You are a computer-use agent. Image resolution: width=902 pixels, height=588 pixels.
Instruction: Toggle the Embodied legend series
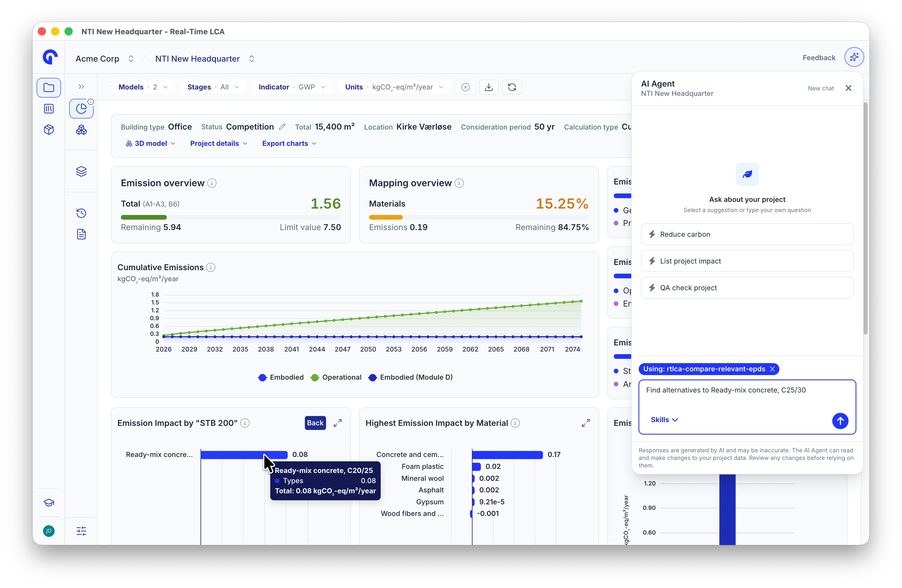[x=281, y=377]
